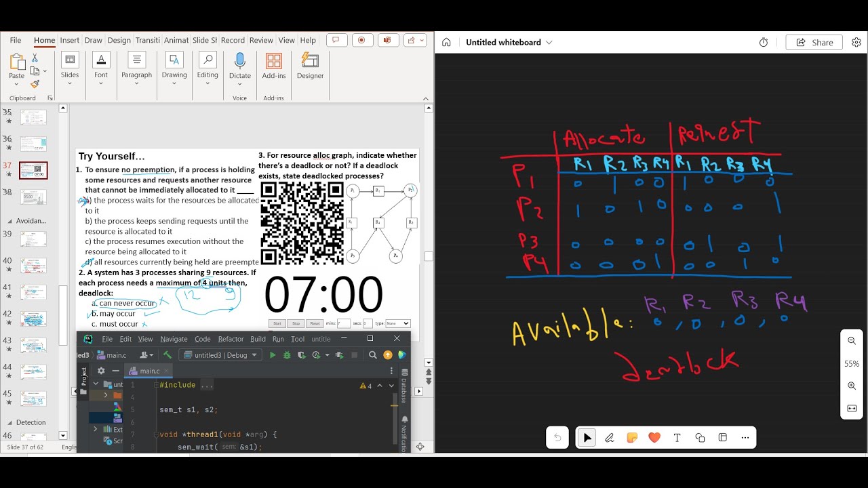Click the Build hammer icon in CLion

pos(167,354)
